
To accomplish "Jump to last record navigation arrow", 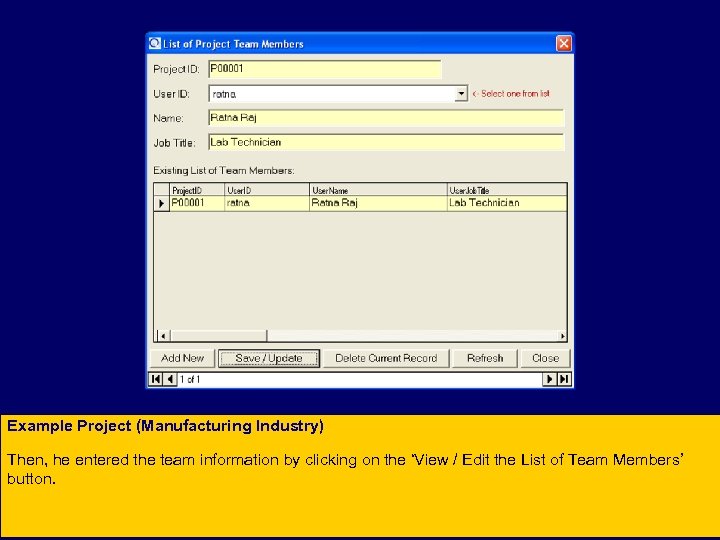I will pos(564,379).
